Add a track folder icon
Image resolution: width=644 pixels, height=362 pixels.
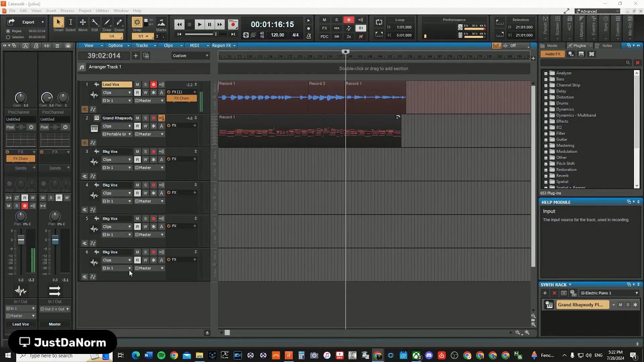[146, 56]
